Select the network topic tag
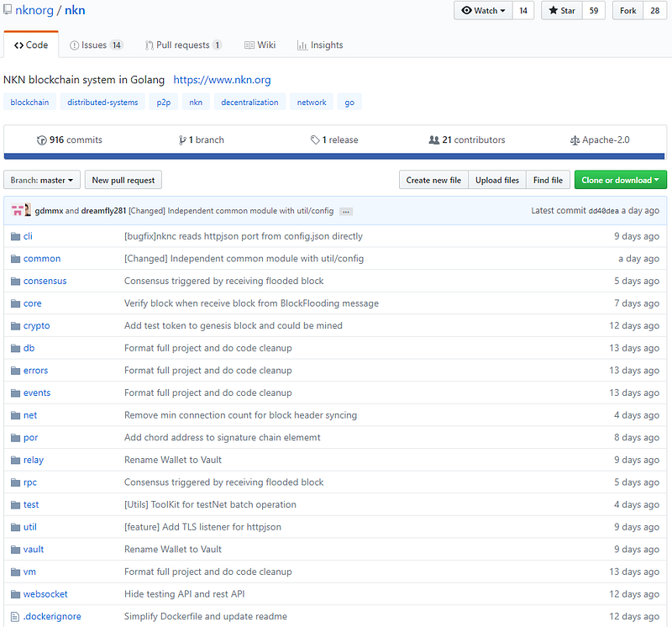 [312, 102]
